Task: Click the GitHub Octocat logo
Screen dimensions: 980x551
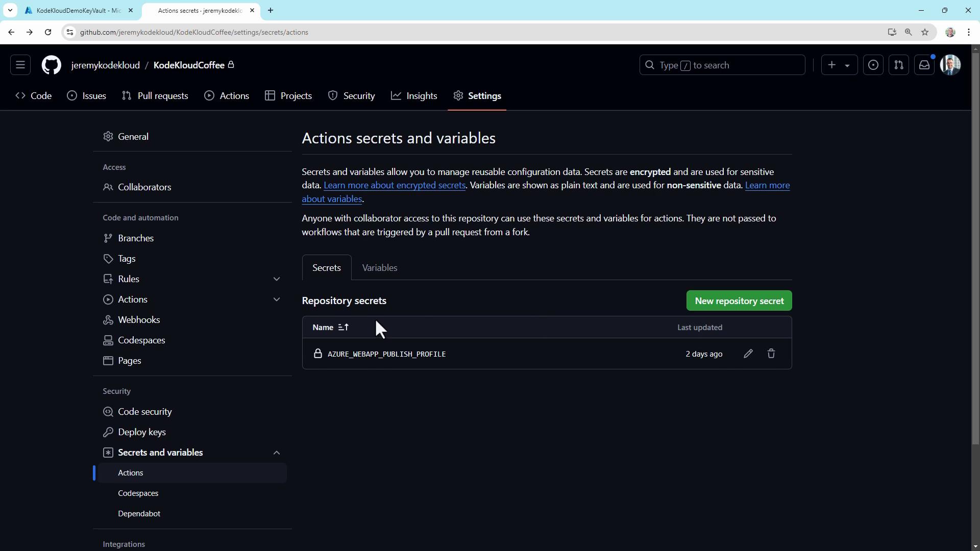Action: click(51, 65)
